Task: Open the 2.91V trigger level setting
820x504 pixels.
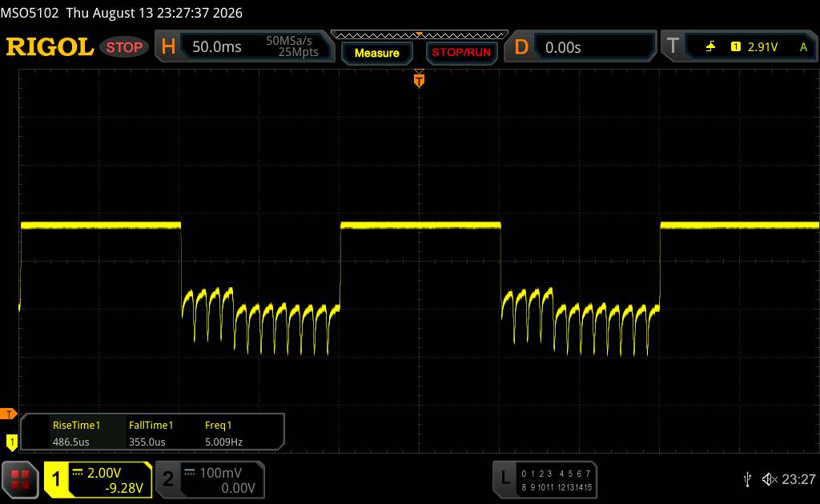Action: click(x=762, y=47)
